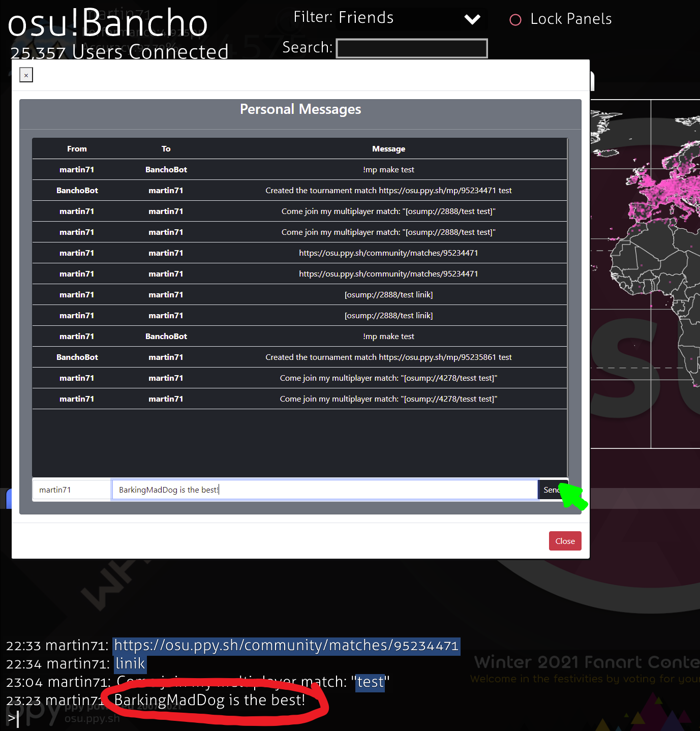
Task: Click the From column header
Action: (x=77, y=149)
